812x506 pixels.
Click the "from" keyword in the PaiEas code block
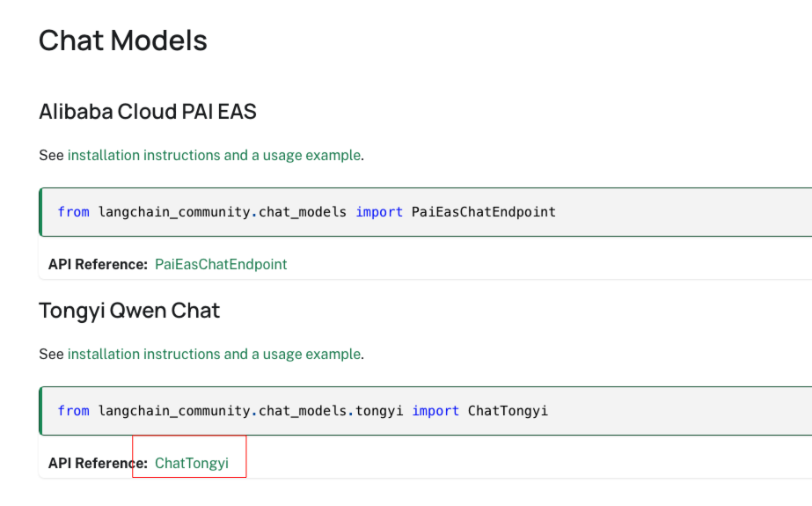[x=74, y=212]
